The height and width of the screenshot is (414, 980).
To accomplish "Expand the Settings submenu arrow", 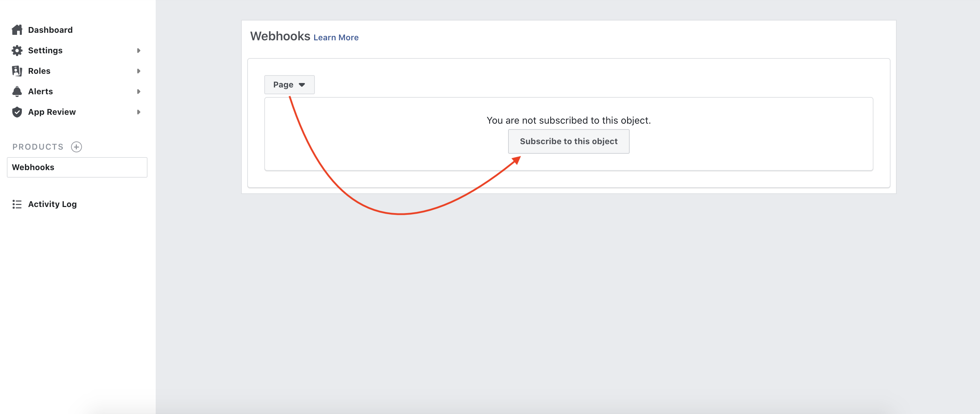I will click(139, 50).
